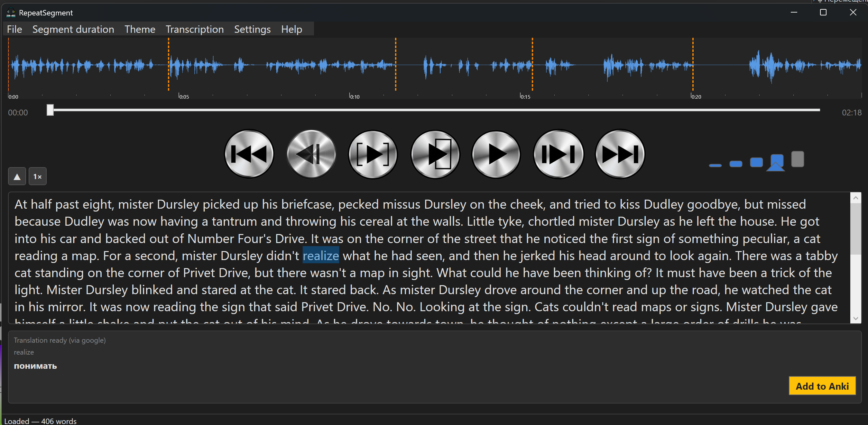This screenshot has height=425, width=868.
Task: Click the Russian translation "понимать"
Action: (35, 366)
